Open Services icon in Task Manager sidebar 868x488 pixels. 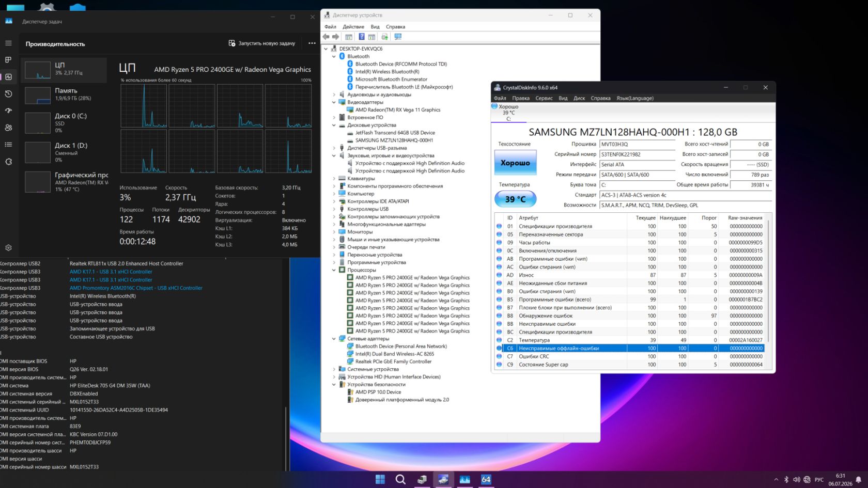[x=8, y=162]
